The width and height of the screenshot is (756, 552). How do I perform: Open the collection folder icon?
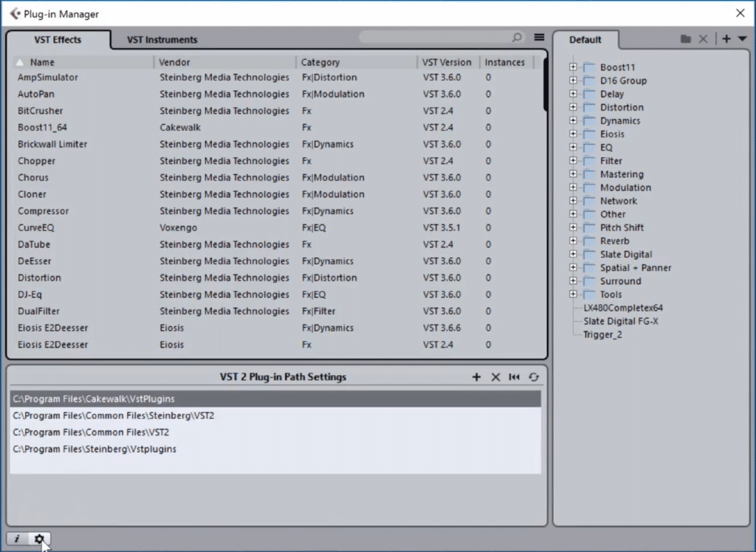tap(687, 38)
